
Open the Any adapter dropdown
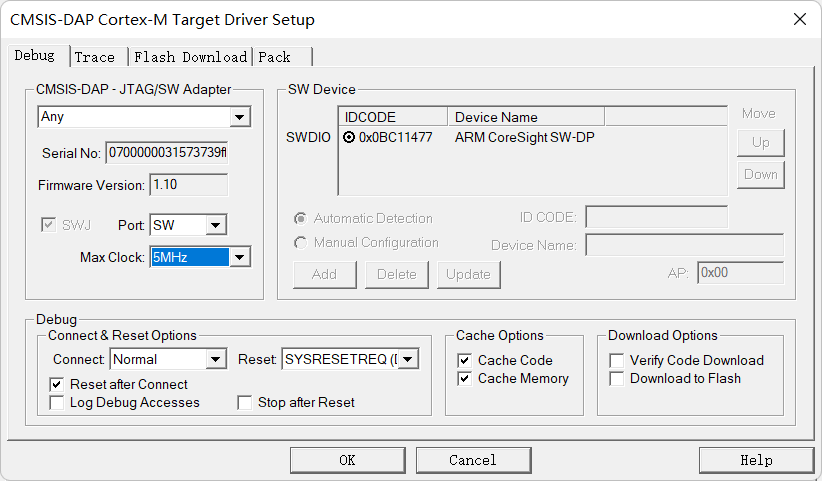coord(240,117)
